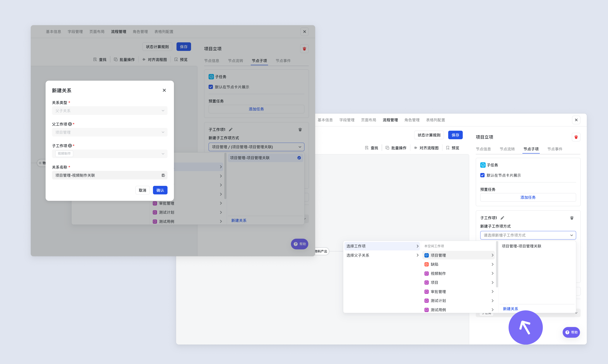Expand 缺陷 in the work item list

pos(458,264)
